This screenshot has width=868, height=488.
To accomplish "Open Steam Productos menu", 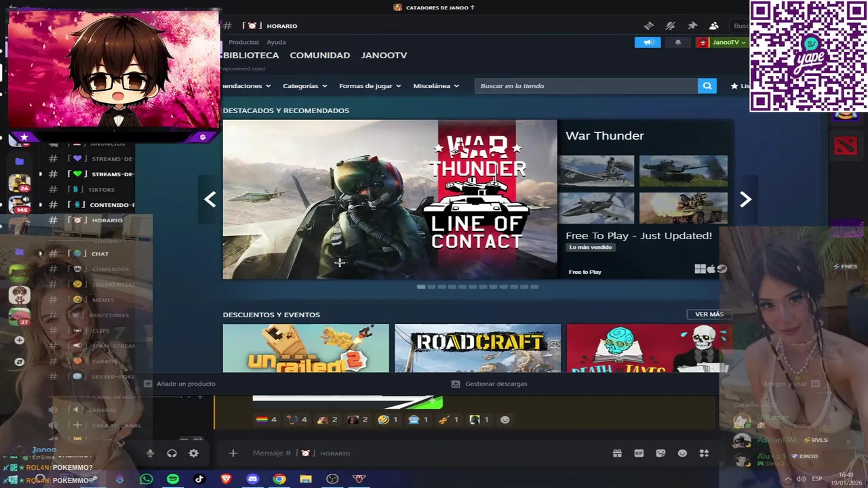I will pos(243,42).
